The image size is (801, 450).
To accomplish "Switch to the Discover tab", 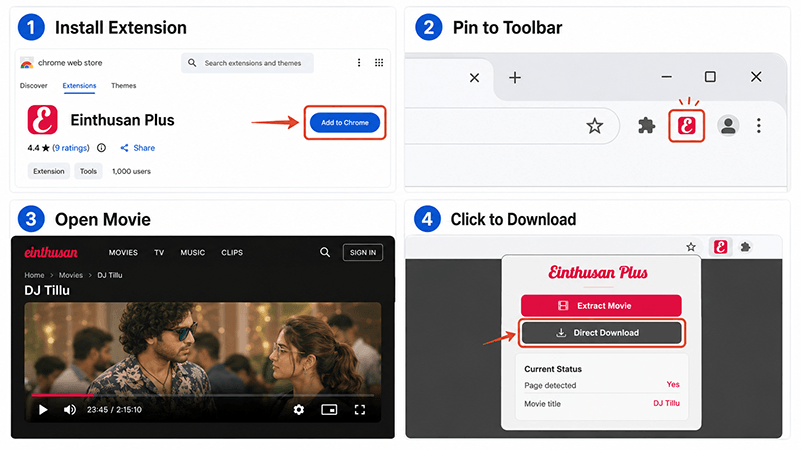I will pos(34,85).
